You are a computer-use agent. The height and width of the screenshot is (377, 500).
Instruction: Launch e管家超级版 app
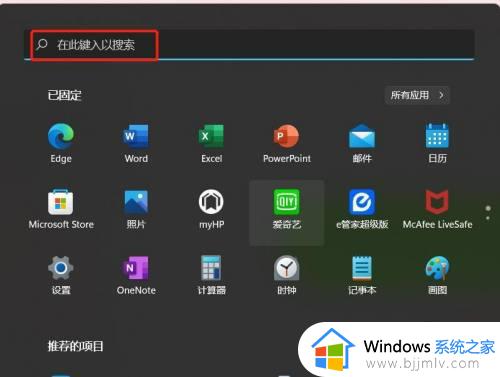(362, 209)
